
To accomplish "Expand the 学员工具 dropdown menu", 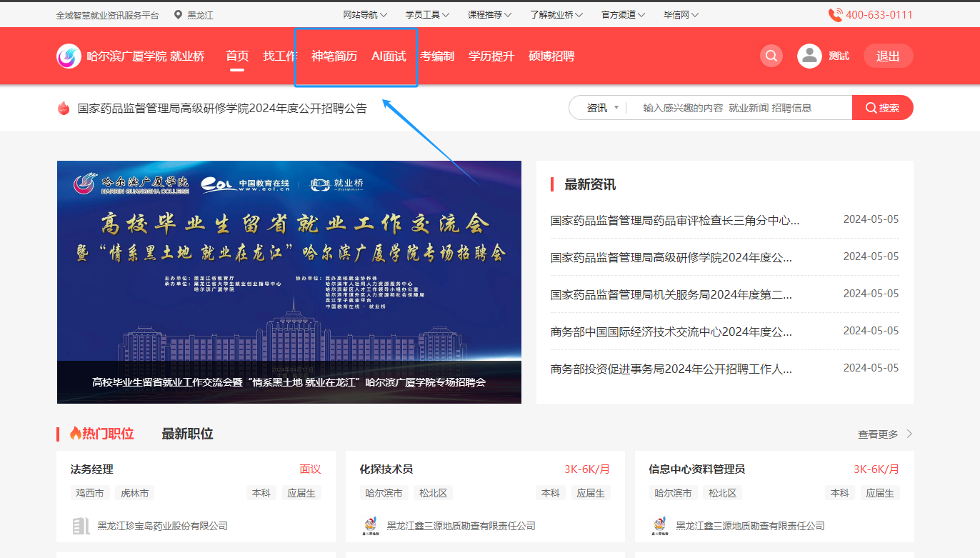I will coord(427,15).
